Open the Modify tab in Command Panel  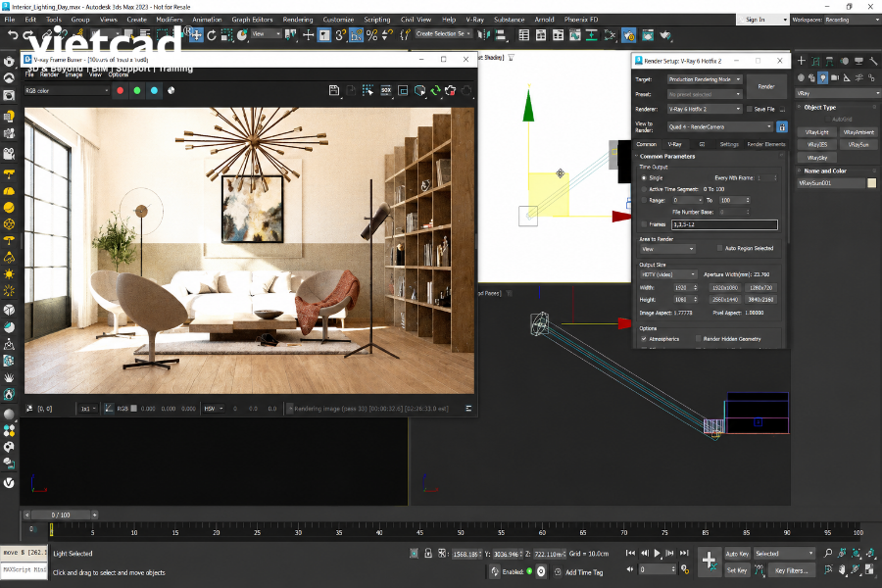click(815, 61)
